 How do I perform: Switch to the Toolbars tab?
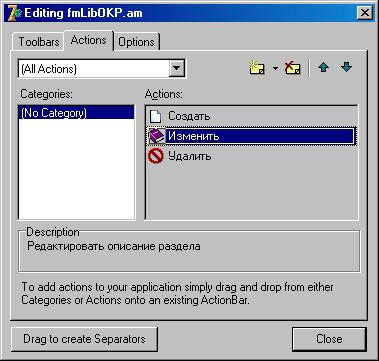(39, 42)
